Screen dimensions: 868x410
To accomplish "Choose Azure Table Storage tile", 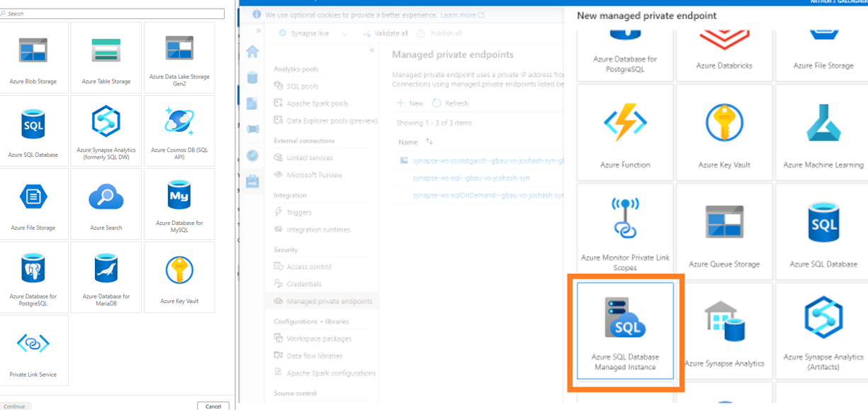I will pyautogui.click(x=106, y=57).
